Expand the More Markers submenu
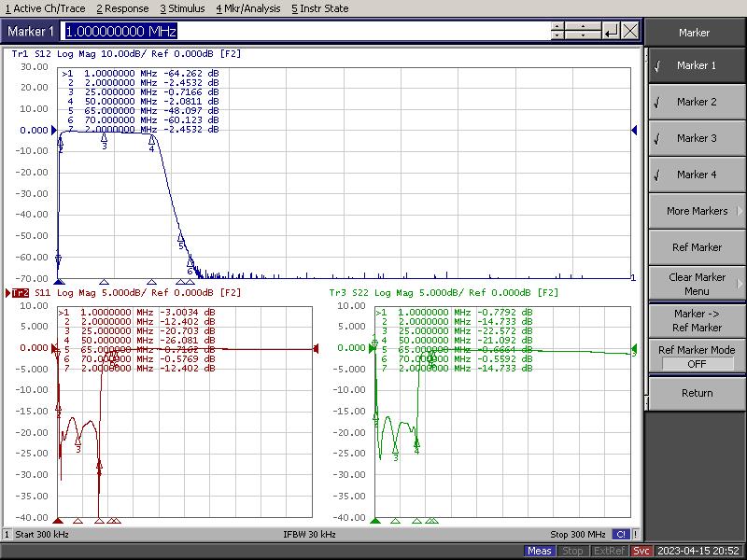The height and width of the screenshot is (560, 747). 696,211
